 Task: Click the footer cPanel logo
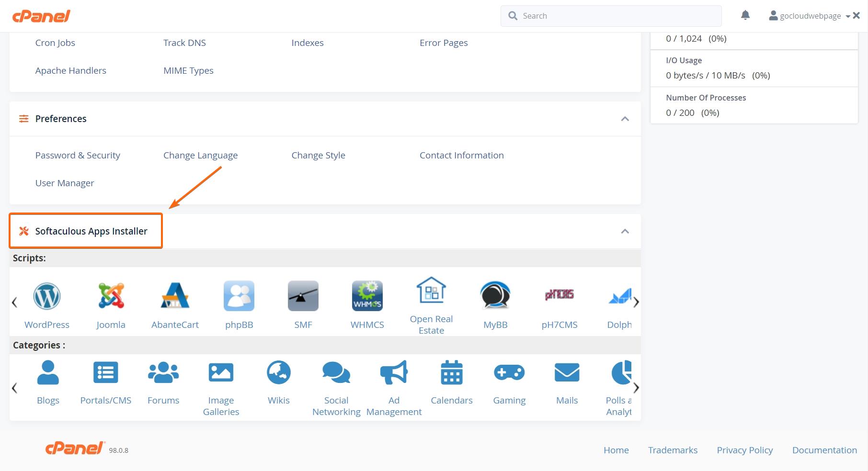[x=75, y=448]
